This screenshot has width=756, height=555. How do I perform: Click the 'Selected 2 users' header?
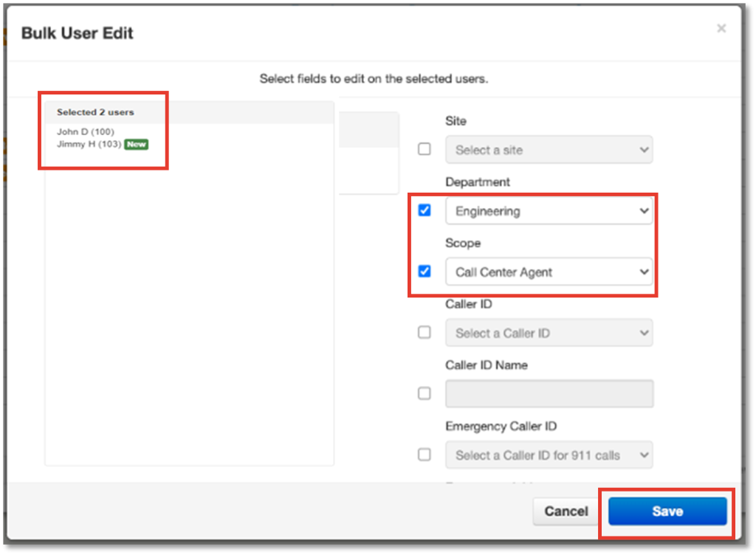tap(95, 112)
